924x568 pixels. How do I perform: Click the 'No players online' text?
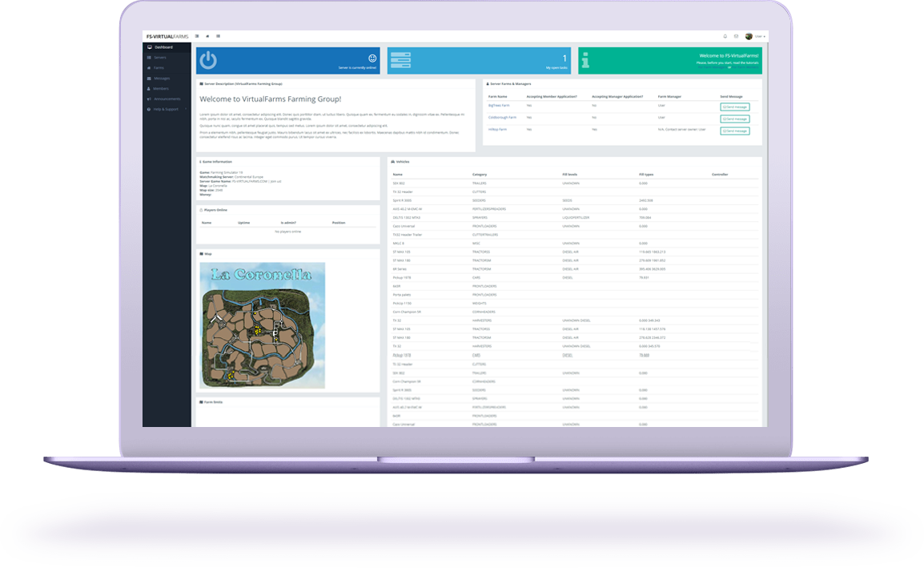pyautogui.click(x=288, y=232)
